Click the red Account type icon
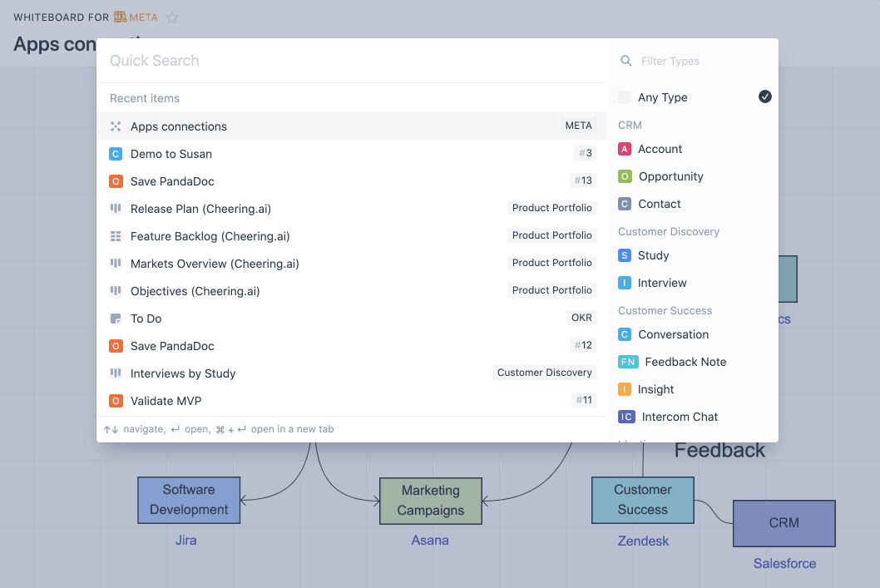 pos(625,149)
